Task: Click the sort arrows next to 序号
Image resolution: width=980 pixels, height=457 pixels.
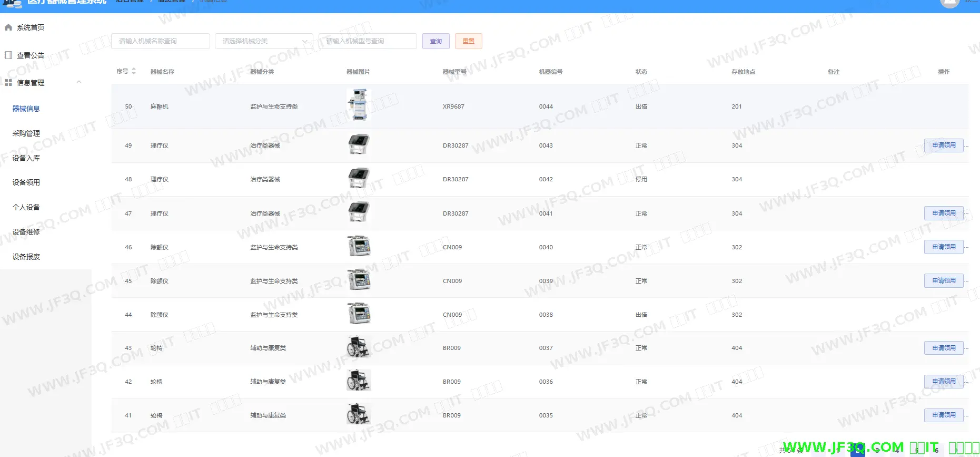Action: point(134,71)
